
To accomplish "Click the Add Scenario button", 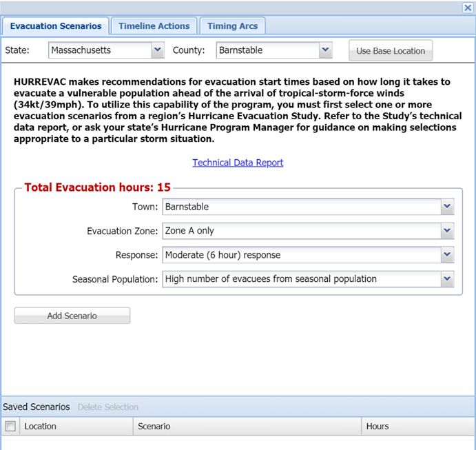I will (x=72, y=316).
